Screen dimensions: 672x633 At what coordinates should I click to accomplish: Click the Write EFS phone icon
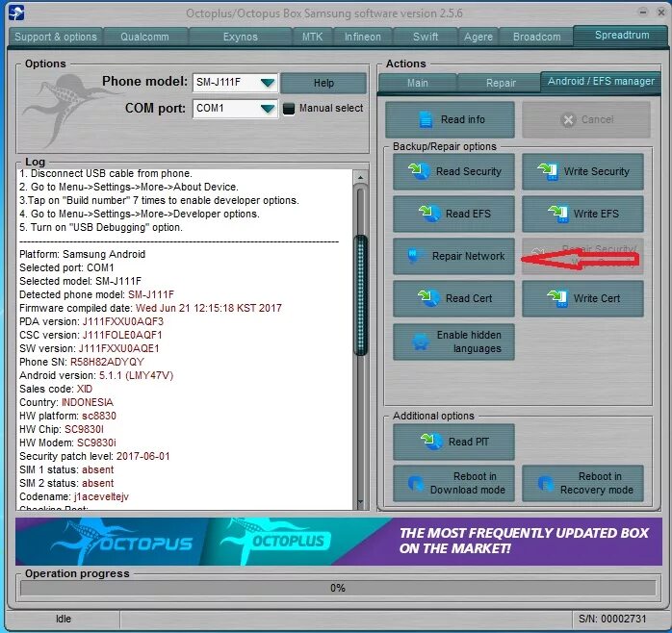coord(558,214)
